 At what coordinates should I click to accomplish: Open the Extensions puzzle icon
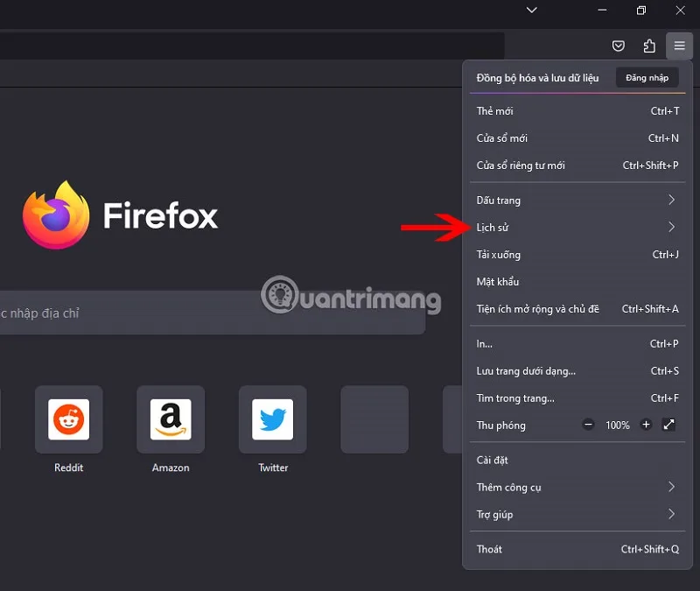[x=649, y=46]
